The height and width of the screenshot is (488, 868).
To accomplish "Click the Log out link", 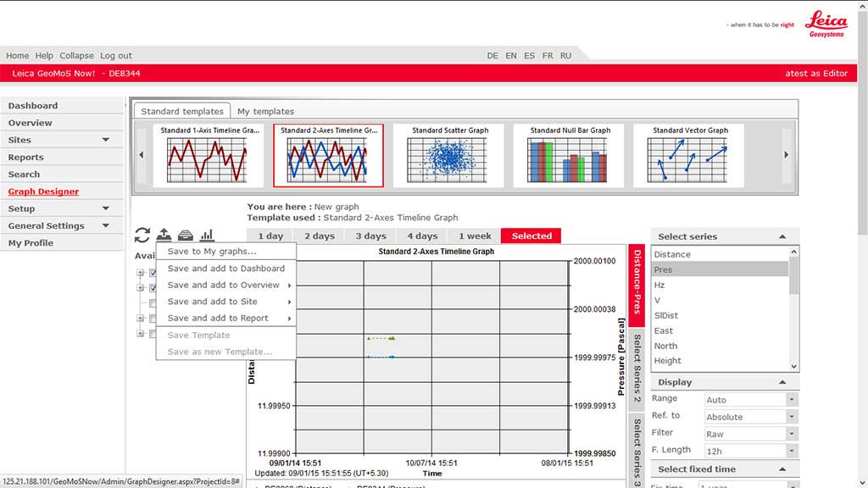I will 116,55.
